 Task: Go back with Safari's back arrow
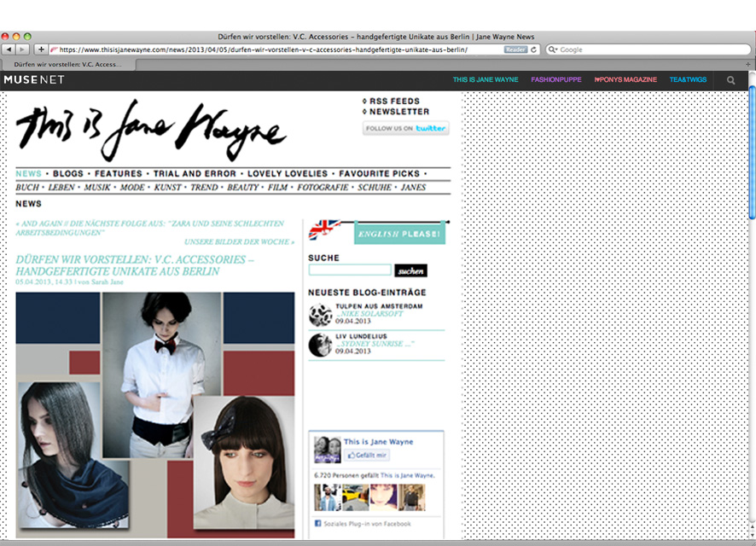[x=9, y=49]
